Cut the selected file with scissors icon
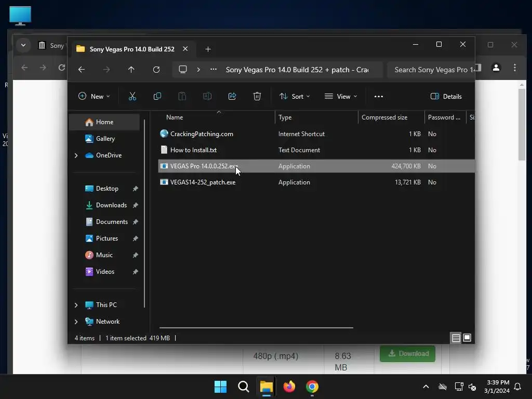Viewport: 532px width, 399px height. click(x=132, y=96)
